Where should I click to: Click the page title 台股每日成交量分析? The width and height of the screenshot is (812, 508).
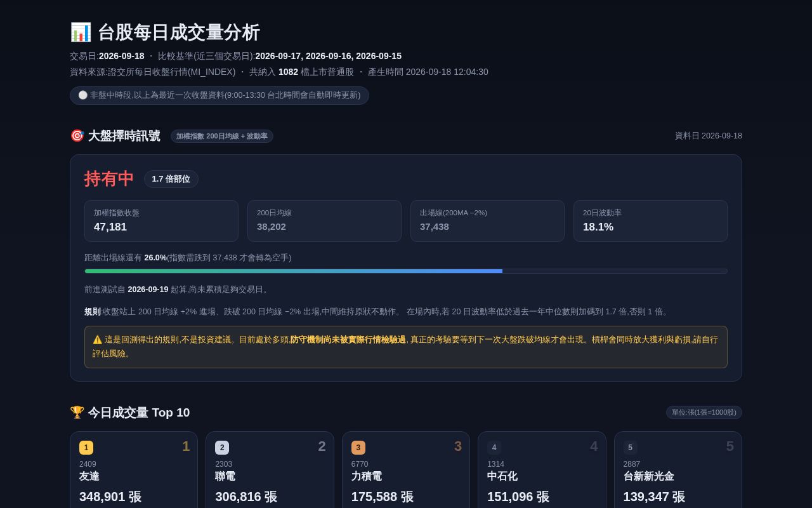click(179, 32)
